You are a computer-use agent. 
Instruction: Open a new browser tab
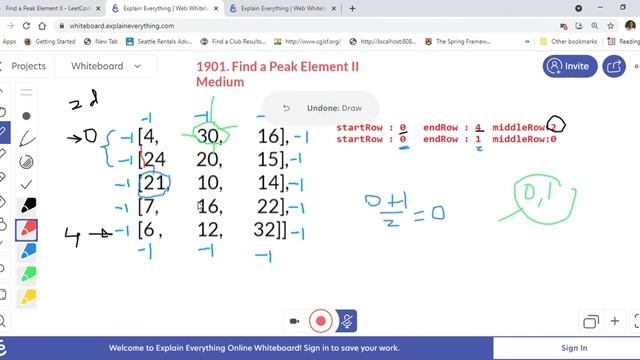click(352, 8)
